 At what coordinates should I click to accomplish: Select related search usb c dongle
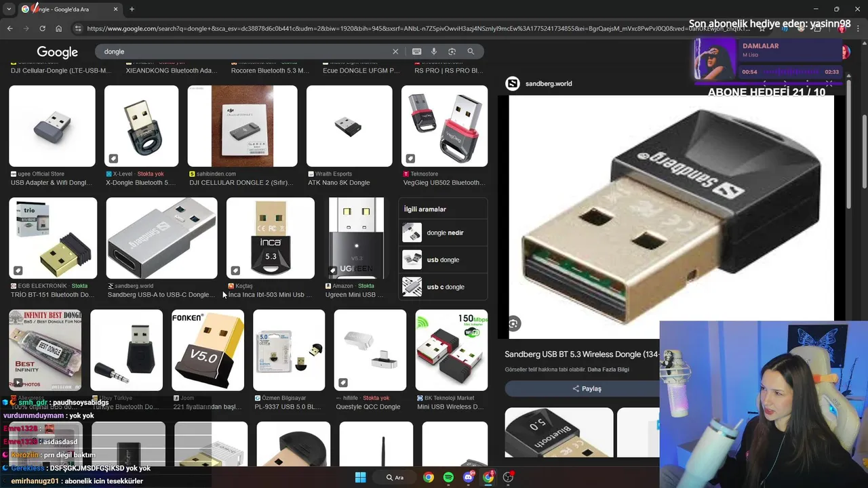point(443,287)
